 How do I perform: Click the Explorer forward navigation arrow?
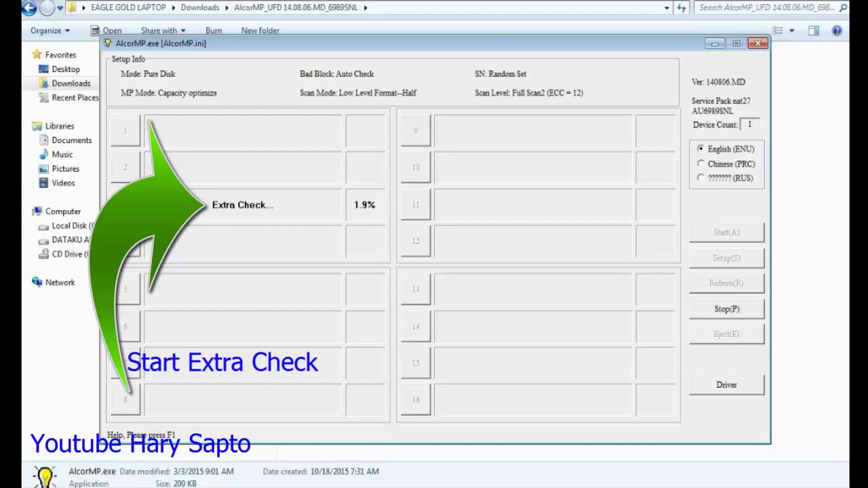point(47,8)
